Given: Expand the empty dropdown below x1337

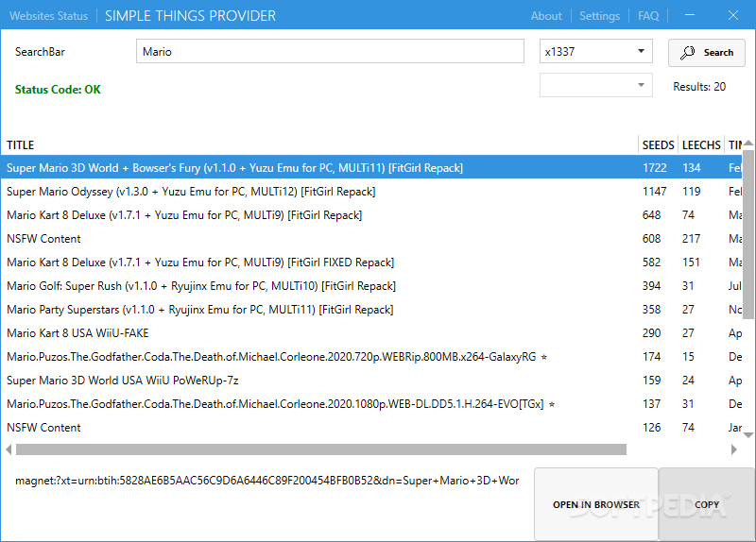Looking at the screenshot, I should 596,85.
